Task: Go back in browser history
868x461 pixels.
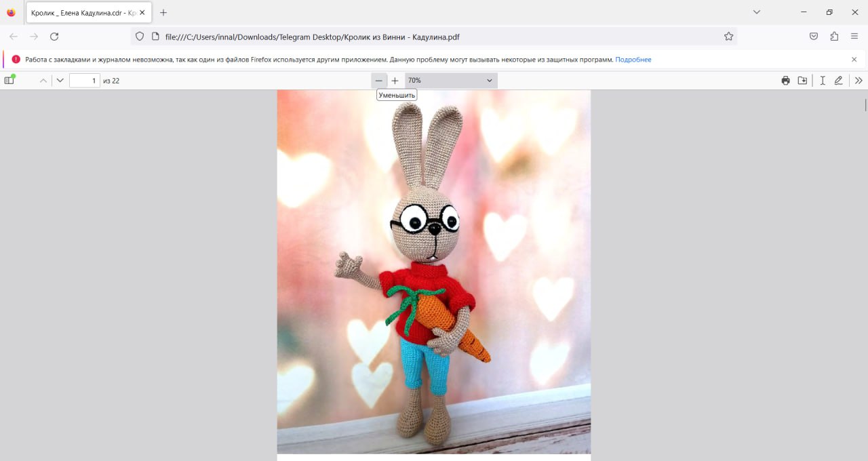Action: [14, 37]
